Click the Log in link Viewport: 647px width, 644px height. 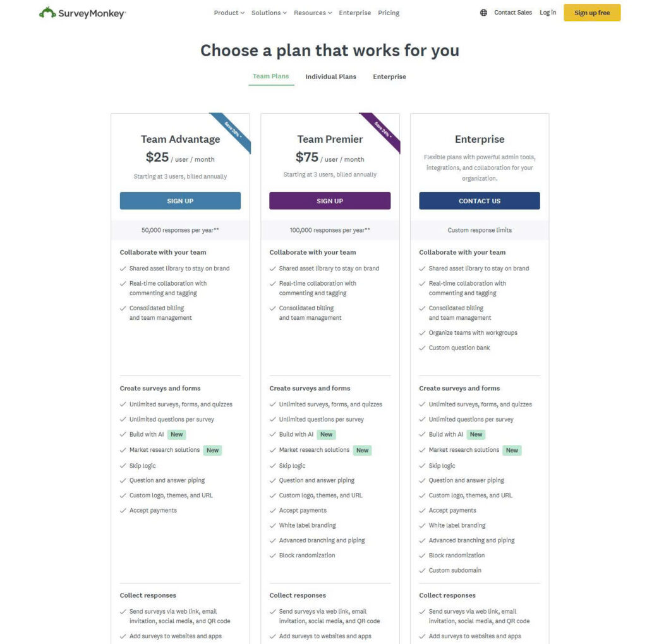coord(547,12)
